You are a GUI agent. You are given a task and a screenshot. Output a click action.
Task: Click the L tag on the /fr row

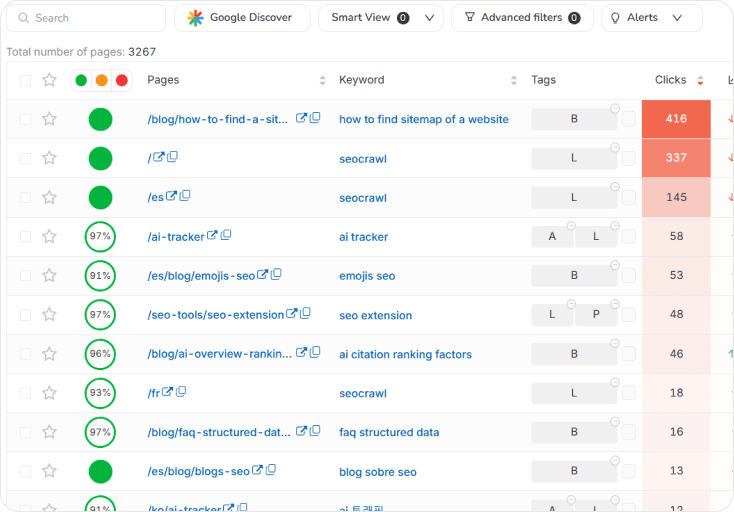point(574,393)
